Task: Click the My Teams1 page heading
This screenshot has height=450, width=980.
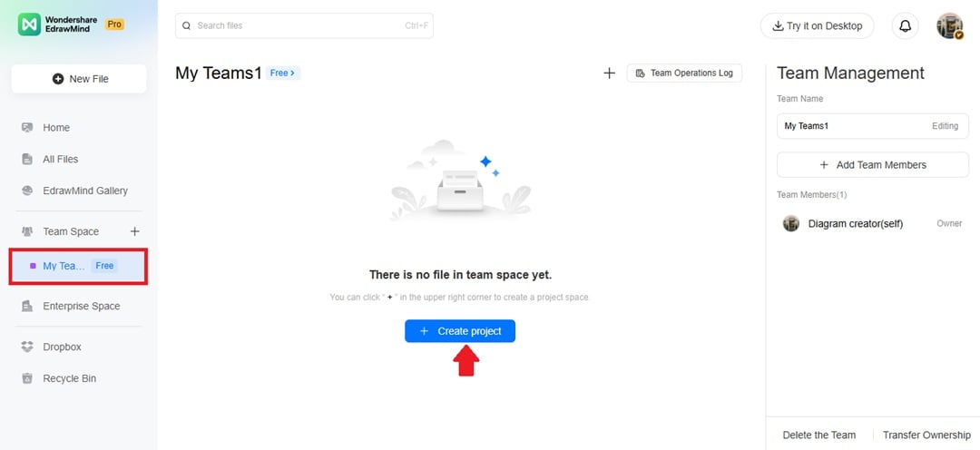Action: click(x=219, y=73)
